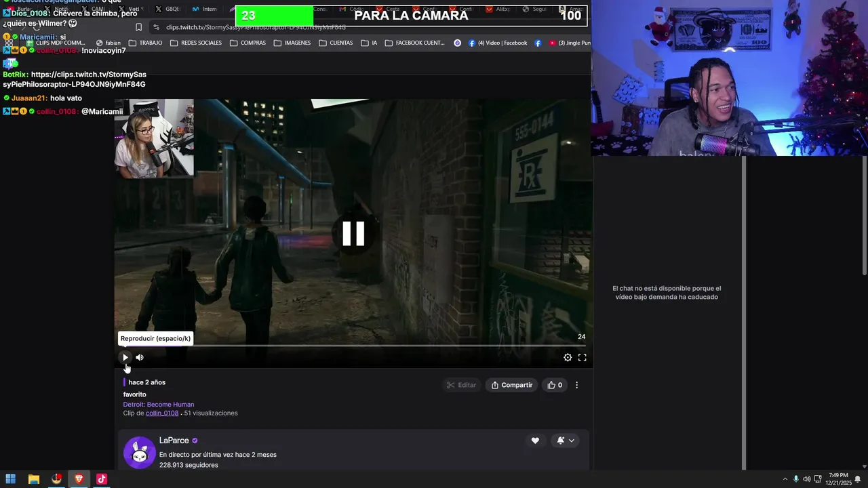Image resolution: width=868 pixels, height=488 pixels.
Task: Open the CUENTAS bookmarks folder
Action: tap(336, 43)
